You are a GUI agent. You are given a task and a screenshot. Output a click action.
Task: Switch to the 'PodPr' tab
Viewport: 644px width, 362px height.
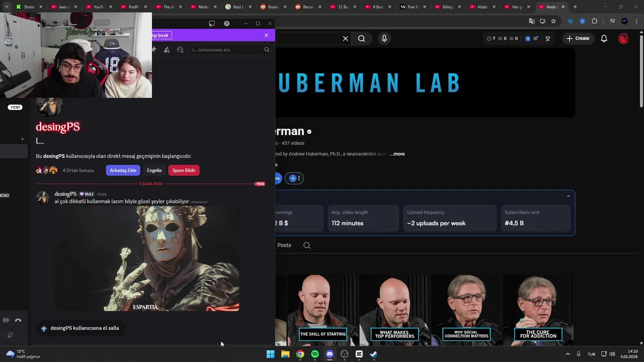(134, 7)
